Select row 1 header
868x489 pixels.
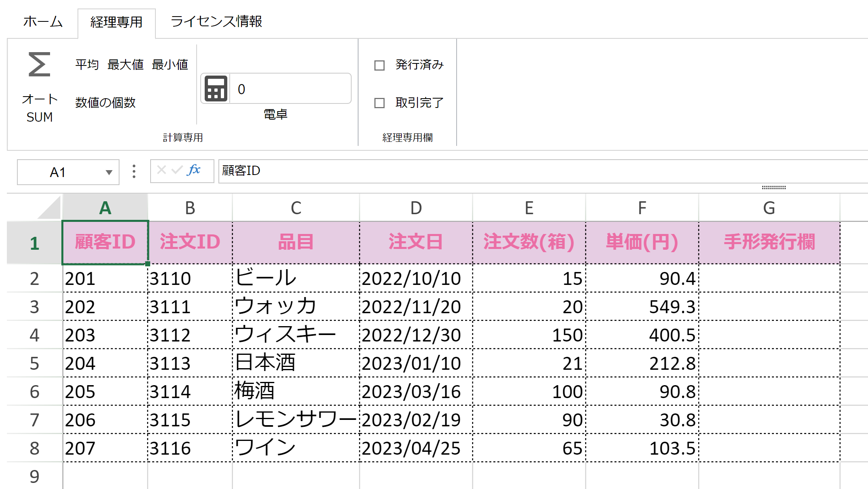(35, 243)
